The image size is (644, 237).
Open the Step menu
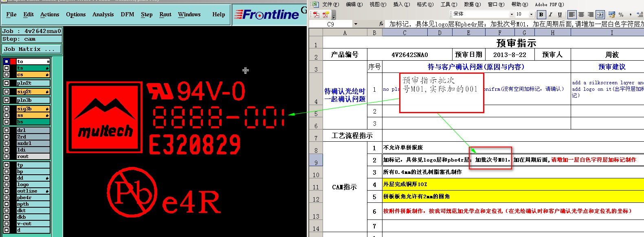(147, 14)
